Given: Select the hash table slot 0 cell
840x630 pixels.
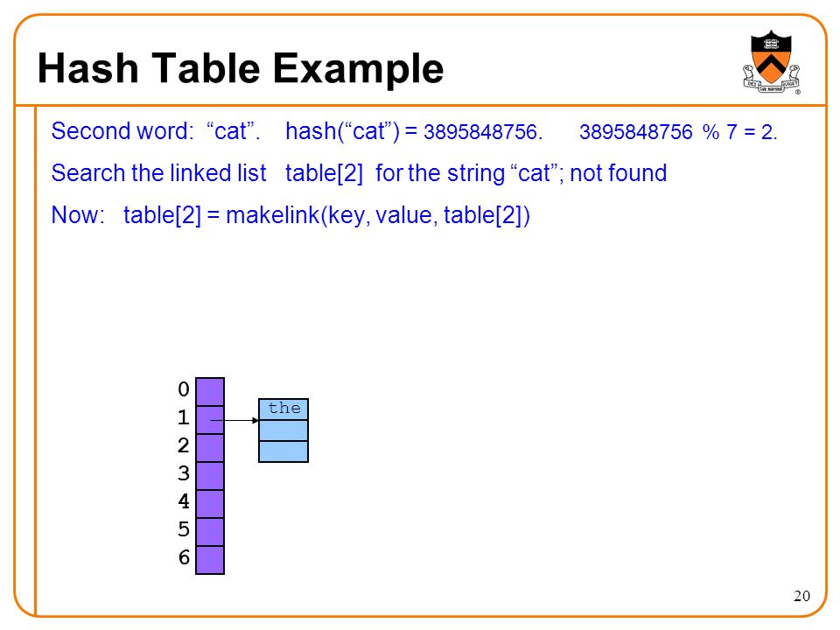Looking at the screenshot, I should (x=210, y=392).
